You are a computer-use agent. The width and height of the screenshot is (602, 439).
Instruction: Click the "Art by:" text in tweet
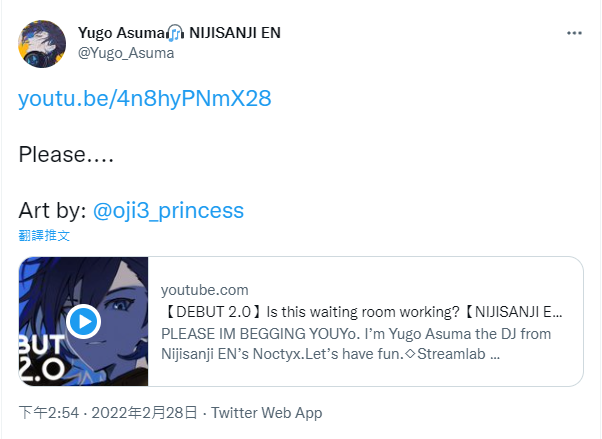[52, 210]
